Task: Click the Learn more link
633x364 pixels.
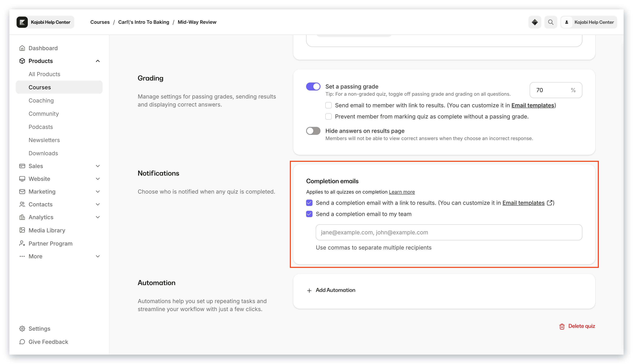Action: 402,192
